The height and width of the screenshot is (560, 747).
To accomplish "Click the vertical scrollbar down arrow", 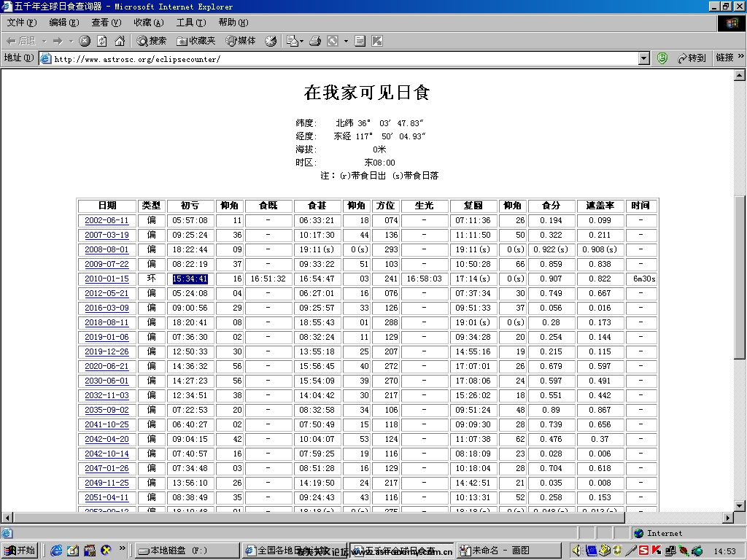I will pos(739,505).
